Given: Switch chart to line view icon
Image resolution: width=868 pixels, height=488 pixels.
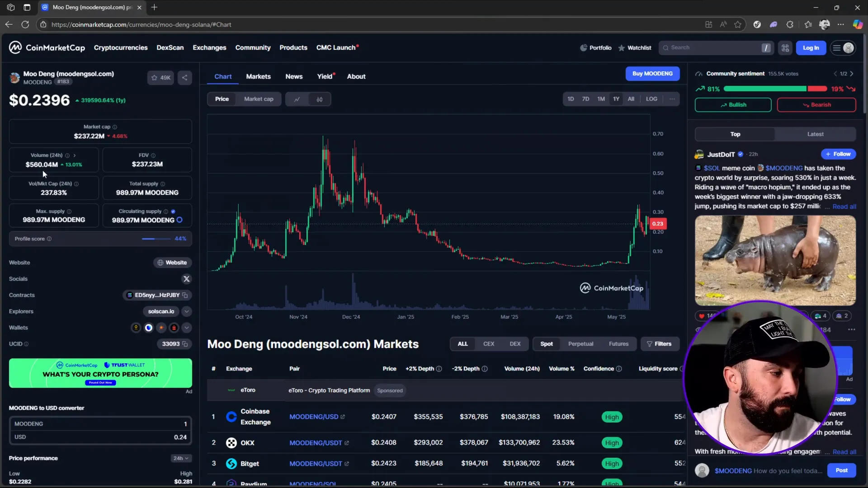Looking at the screenshot, I should point(297,99).
